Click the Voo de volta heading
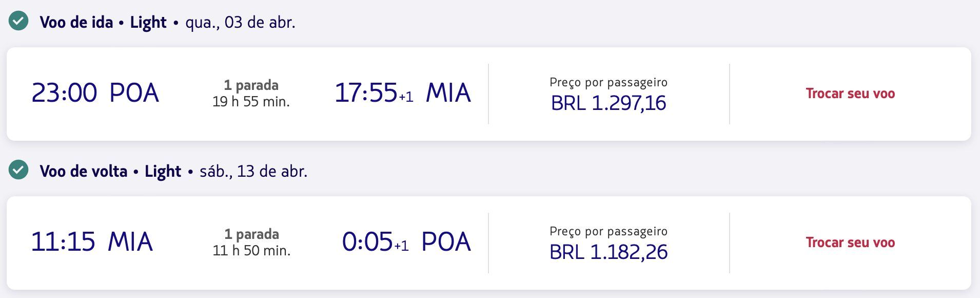The width and height of the screenshot is (980, 298). pyautogui.click(x=84, y=171)
